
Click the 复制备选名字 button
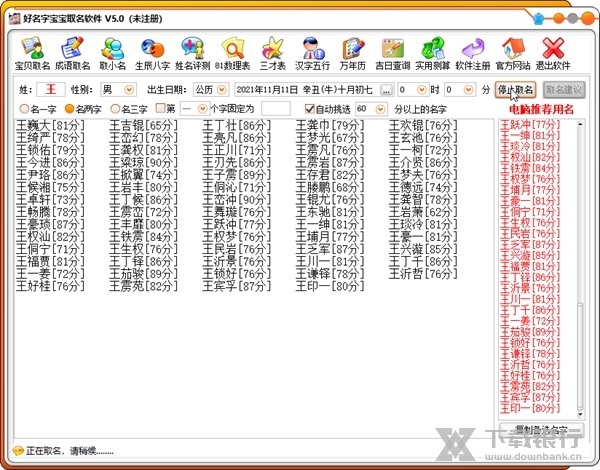pyautogui.click(x=541, y=430)
